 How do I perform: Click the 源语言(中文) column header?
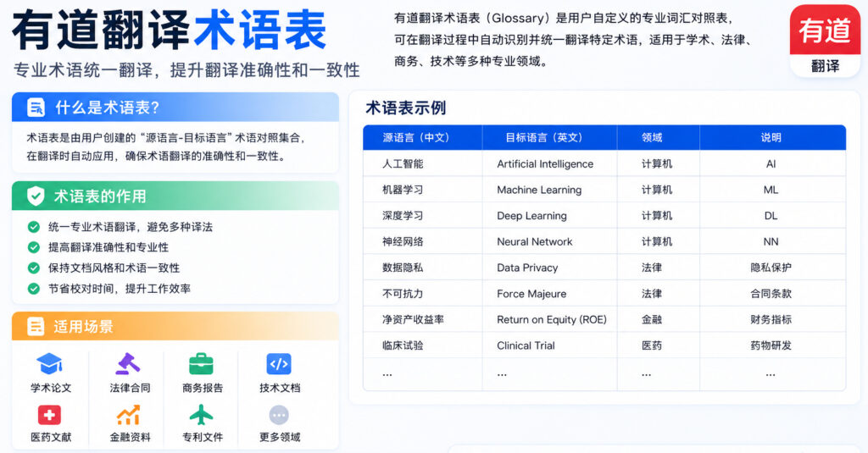click(423, 138)
